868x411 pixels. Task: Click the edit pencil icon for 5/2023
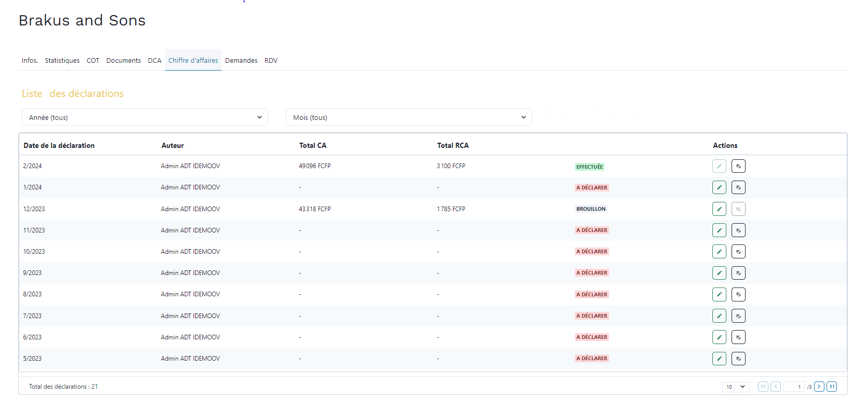(x=719, y=359)
